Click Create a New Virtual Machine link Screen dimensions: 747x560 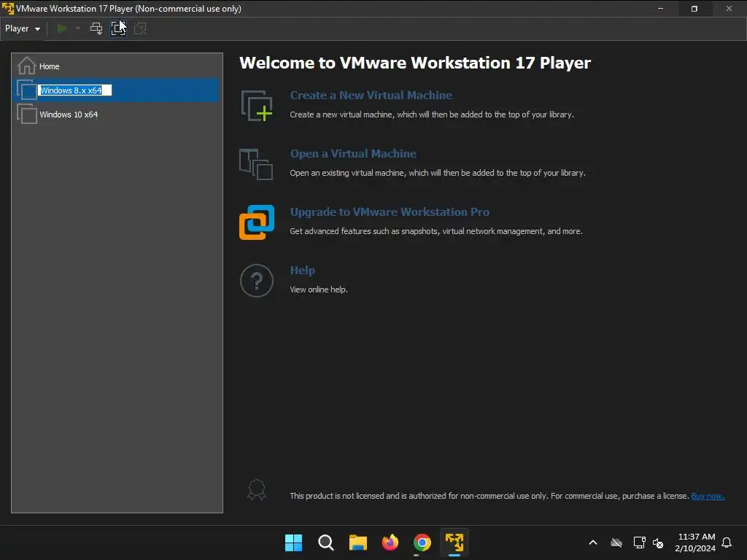[371, 96]
